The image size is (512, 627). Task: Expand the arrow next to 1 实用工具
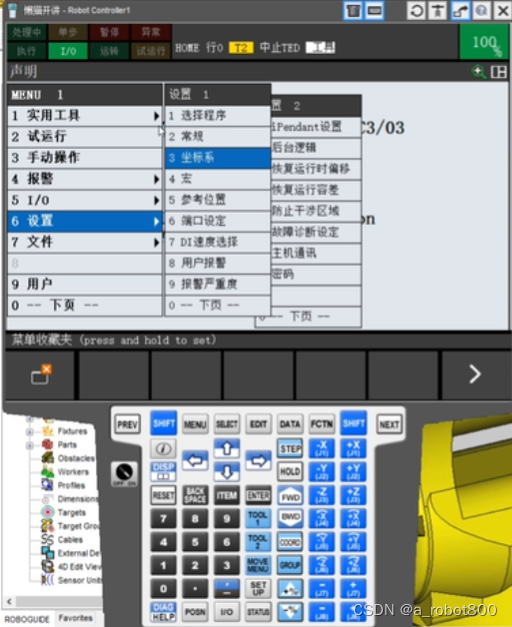coord(156,116)
